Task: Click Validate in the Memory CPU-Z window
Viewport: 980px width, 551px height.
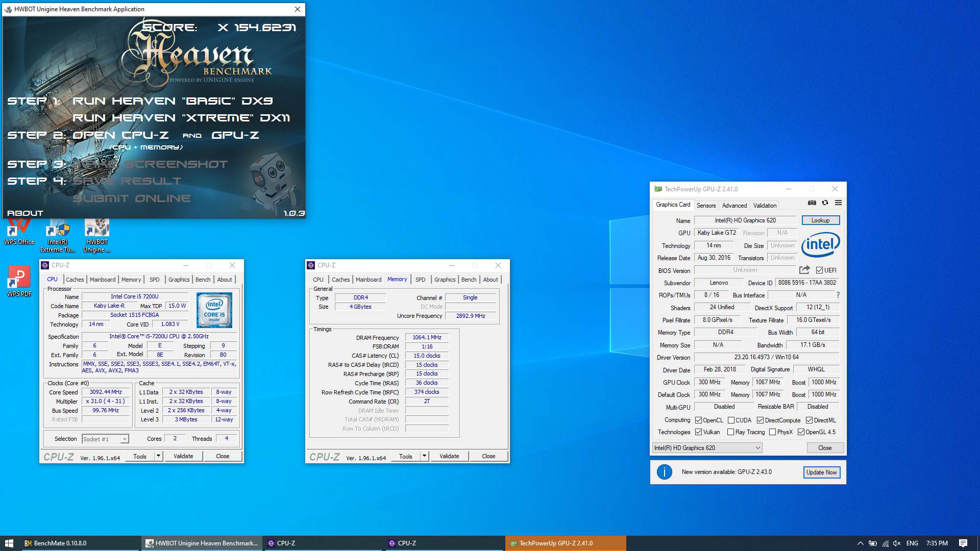Action: click(449, 456)
